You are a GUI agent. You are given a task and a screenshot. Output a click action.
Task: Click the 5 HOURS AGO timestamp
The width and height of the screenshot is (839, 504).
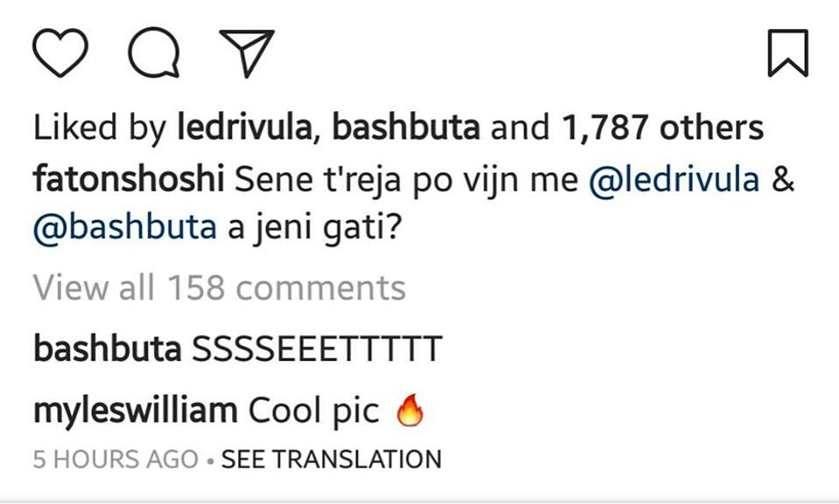pos(116,460)
